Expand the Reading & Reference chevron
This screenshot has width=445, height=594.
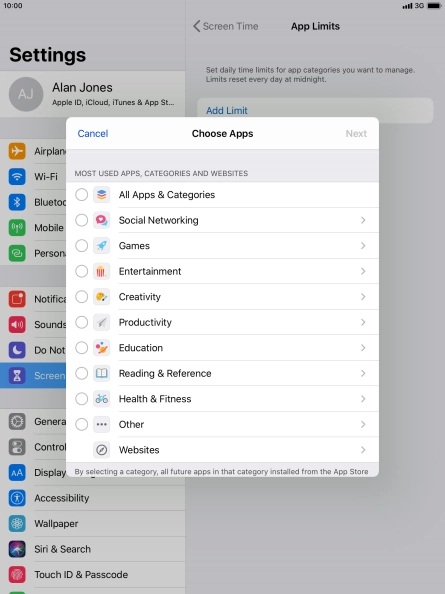[x=363, y=374]
